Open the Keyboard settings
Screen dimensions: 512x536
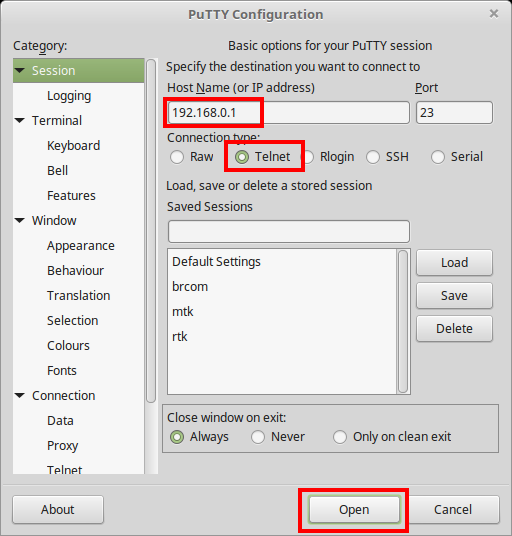click(x=73, y=146)
